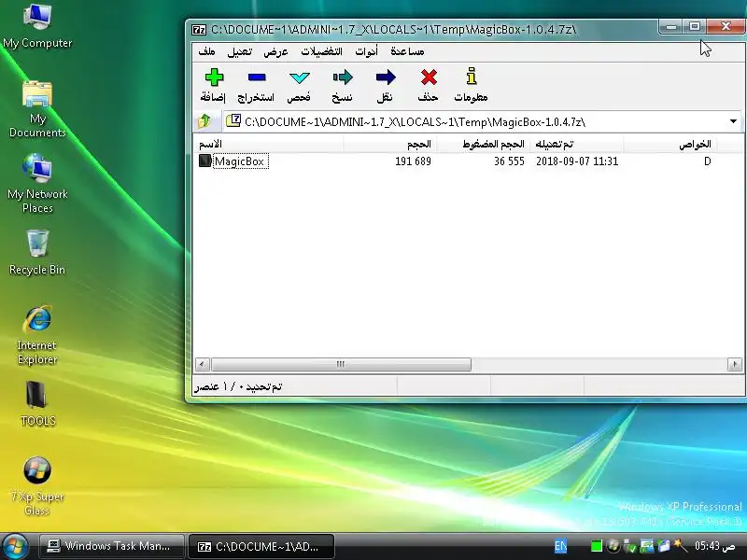Sort by the الحجم (Size) column header
This screenshot has width=747, height=560.
coord(389,144)
